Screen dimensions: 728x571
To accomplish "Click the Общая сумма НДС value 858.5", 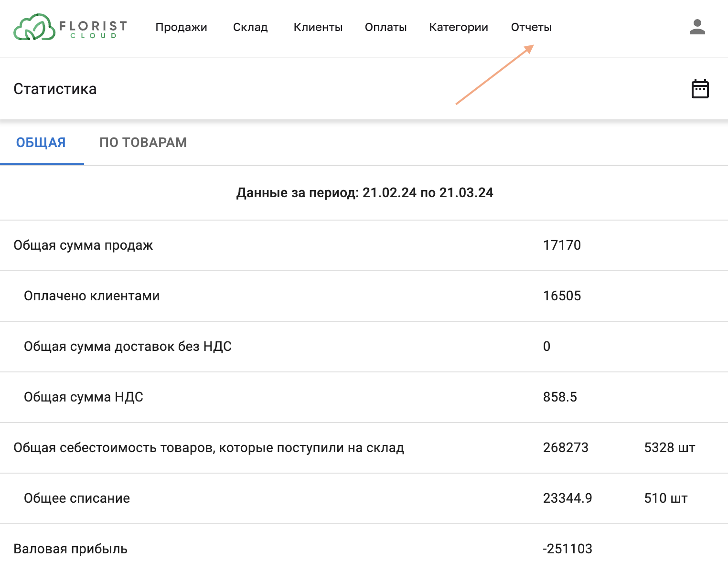I will pyautogui.click(x=560, y=397).
